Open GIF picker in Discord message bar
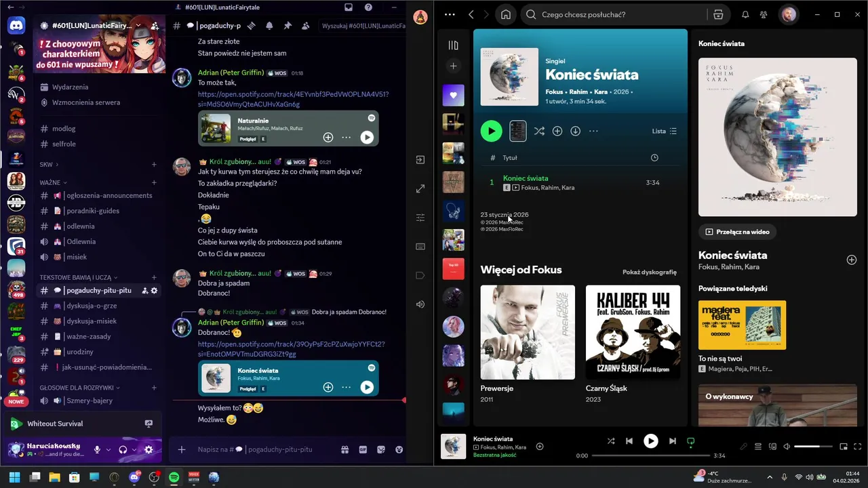This screenshot has width=868, height=488. click(363, 449)
